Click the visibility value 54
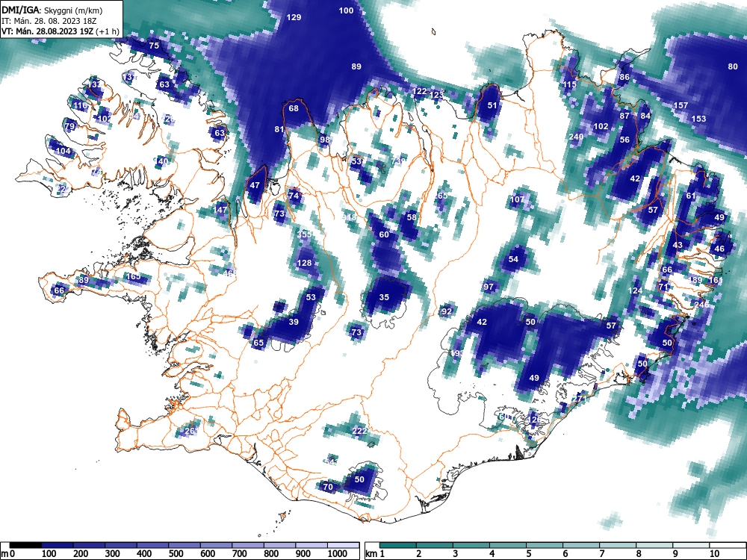Screen dimensions: 747x560 pyautogui.click(x=513, y=260)
